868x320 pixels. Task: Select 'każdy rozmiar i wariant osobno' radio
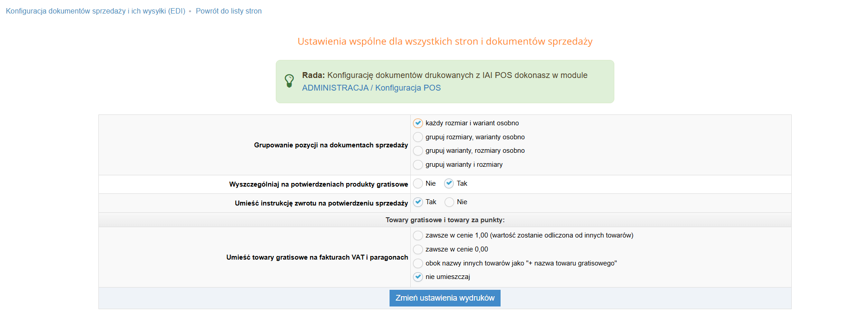click(x=418, y=123)
